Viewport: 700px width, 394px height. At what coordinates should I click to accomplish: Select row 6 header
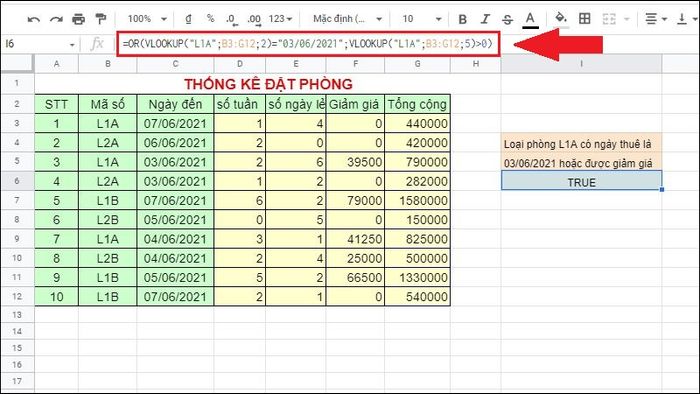(x=17, y=181)
